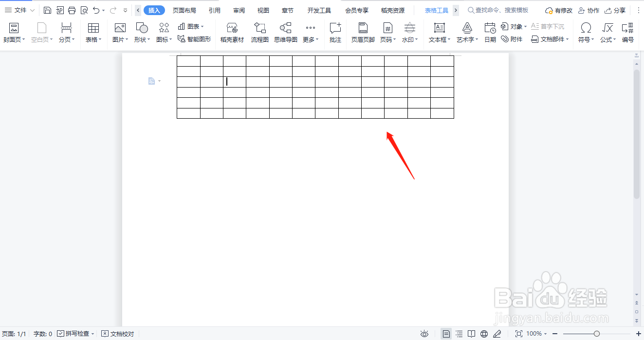Switch to reading view in status bar
644x340 pixels.
click(x=471, y=334)
